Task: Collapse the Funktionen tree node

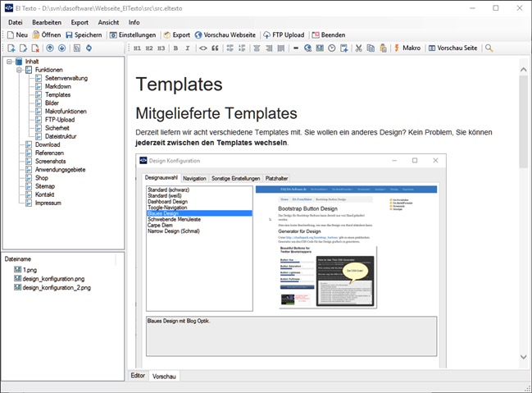Action: tap(20, 70)
